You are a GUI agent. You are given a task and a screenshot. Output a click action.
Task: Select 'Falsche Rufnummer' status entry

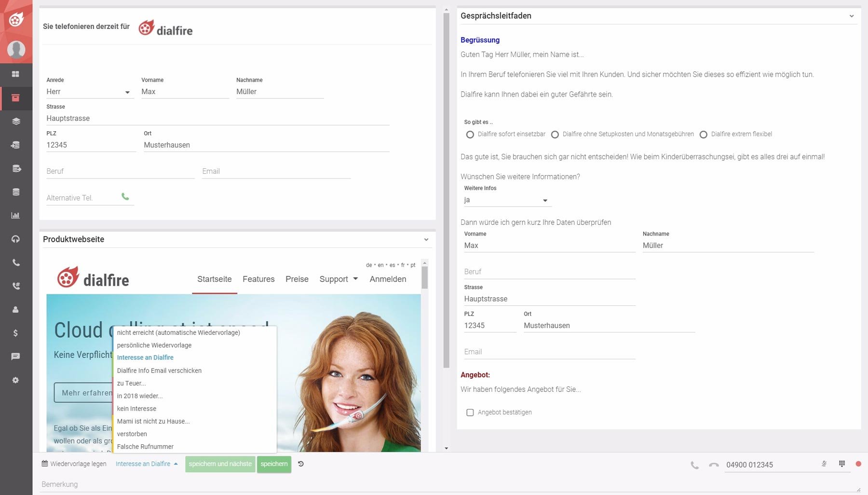[195, 446]
